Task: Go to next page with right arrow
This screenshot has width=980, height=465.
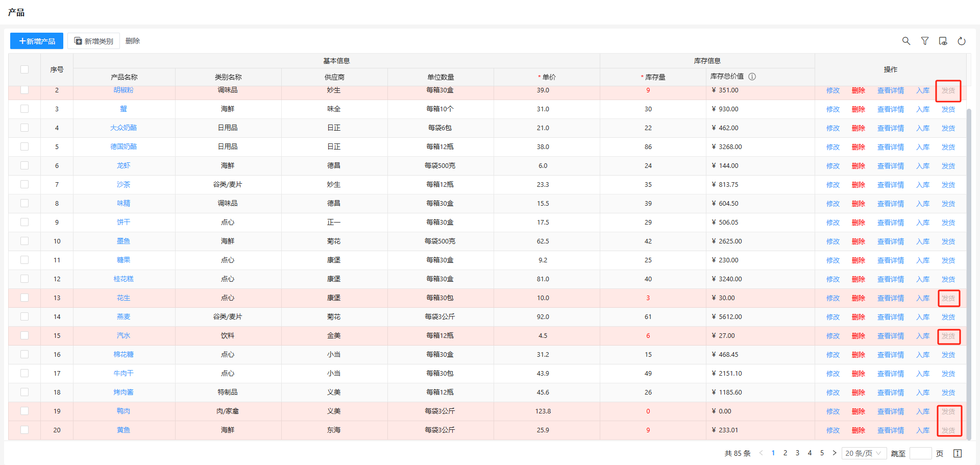Action: coord(835,453)
